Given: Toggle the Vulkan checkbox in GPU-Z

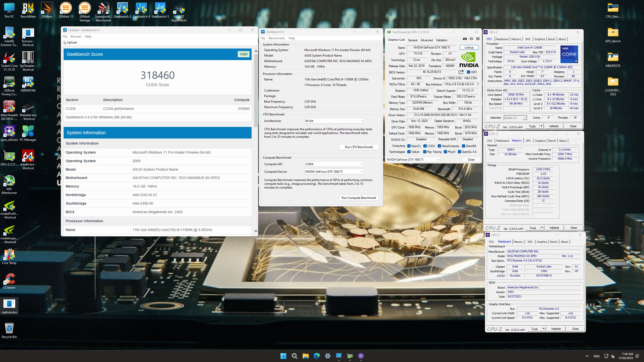Looking at the screenshot, I should [x=409, y=152].
